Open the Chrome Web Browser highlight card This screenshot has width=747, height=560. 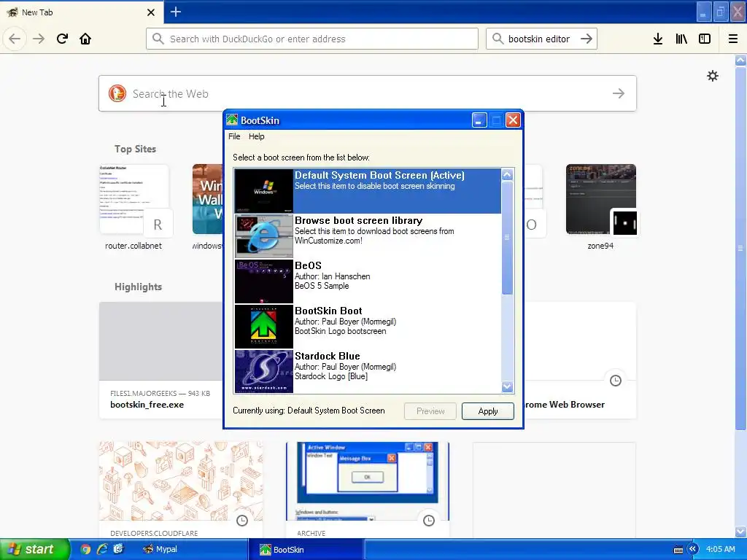point(580,360)
